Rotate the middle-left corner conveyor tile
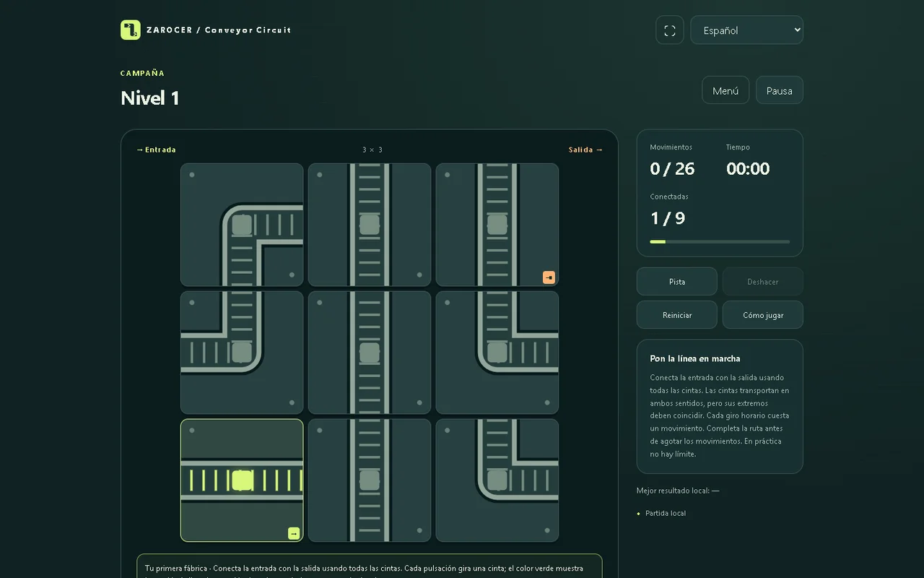Viewport: 924px width, 578px height. [x=242, y=353]
